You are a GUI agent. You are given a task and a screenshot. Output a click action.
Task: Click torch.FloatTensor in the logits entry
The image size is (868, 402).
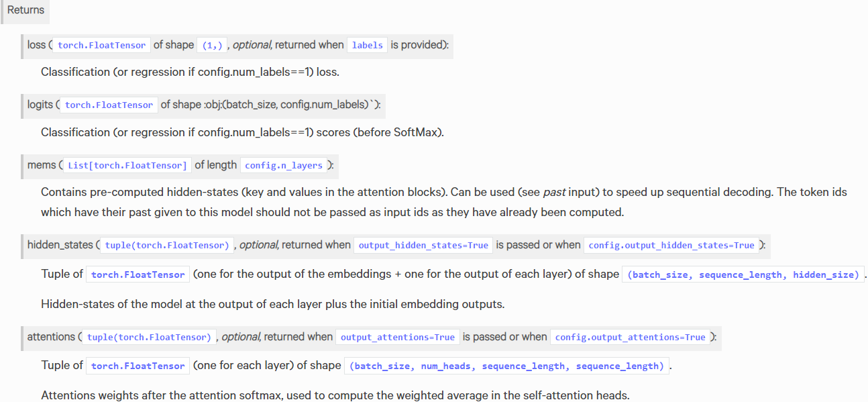click(x=109, y=105)
